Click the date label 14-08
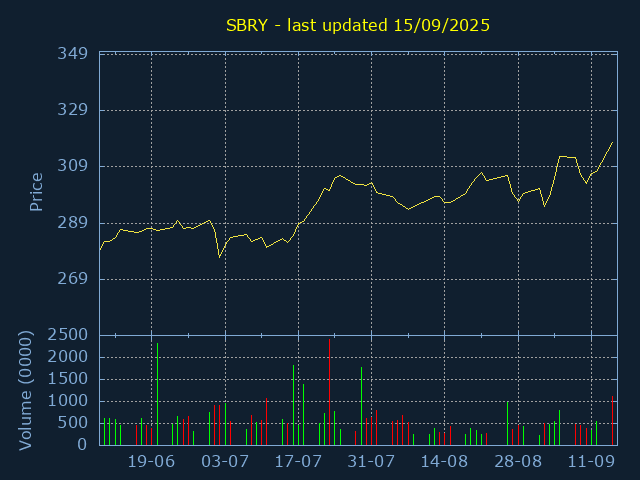Screen dimensions: 640x480 pos(444,462)
